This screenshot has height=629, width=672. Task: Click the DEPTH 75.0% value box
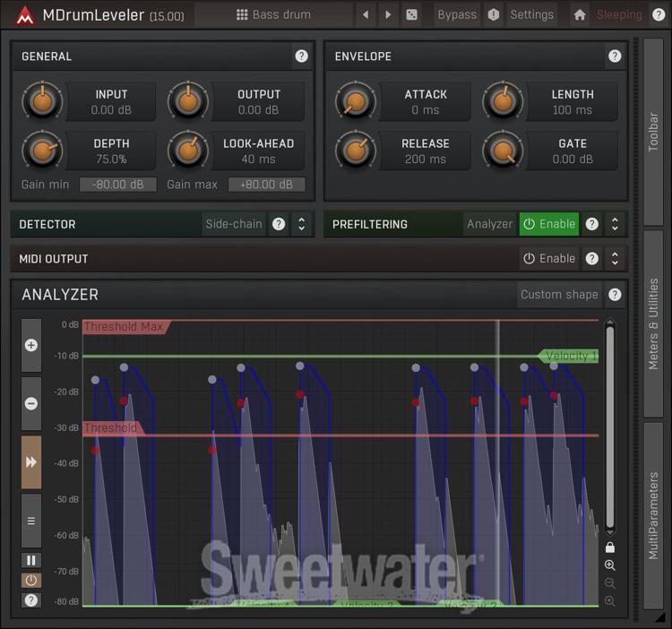(111, 151)
